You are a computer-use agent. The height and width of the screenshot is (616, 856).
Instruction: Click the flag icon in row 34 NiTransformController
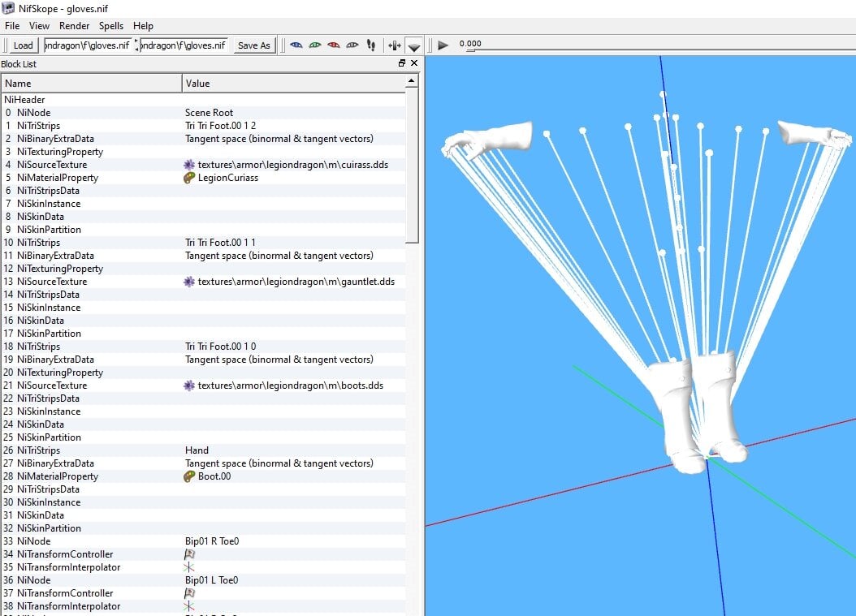[189, 554]
